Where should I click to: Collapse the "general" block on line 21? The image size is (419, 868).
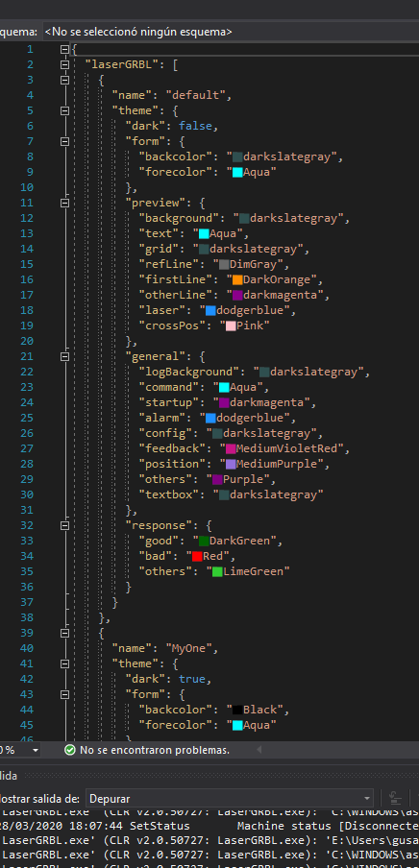[x=64, y=356]
